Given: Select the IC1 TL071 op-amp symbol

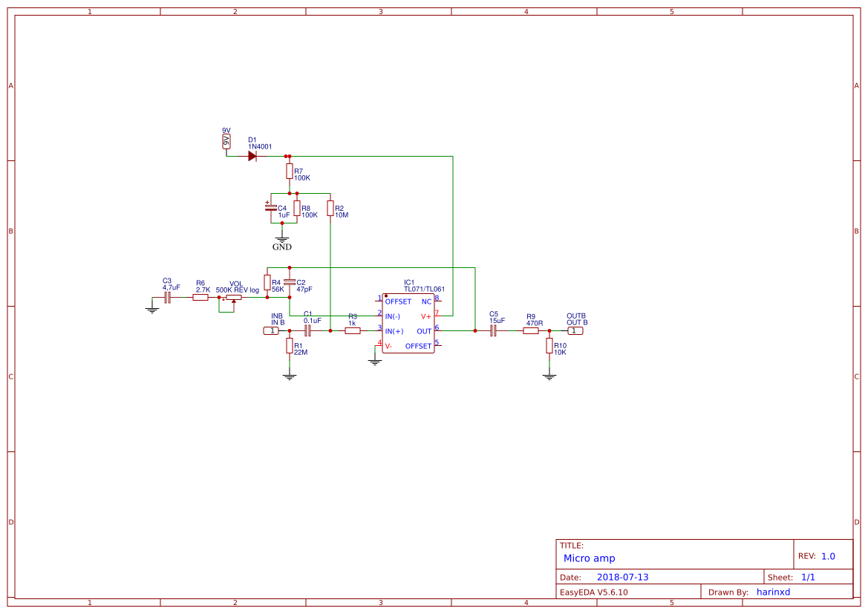Looking at the screenshot, I should point(408,323).
